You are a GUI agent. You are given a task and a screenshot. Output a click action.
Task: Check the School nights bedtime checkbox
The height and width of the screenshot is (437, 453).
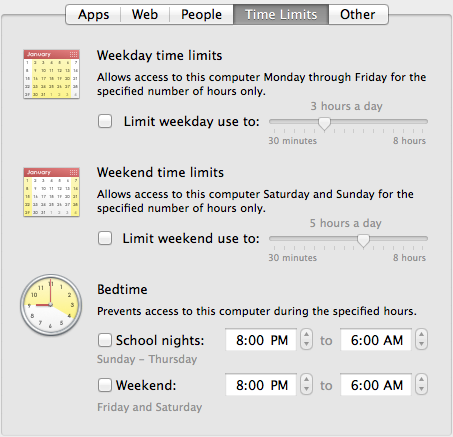pyautogui.click(x=105, y=340)
